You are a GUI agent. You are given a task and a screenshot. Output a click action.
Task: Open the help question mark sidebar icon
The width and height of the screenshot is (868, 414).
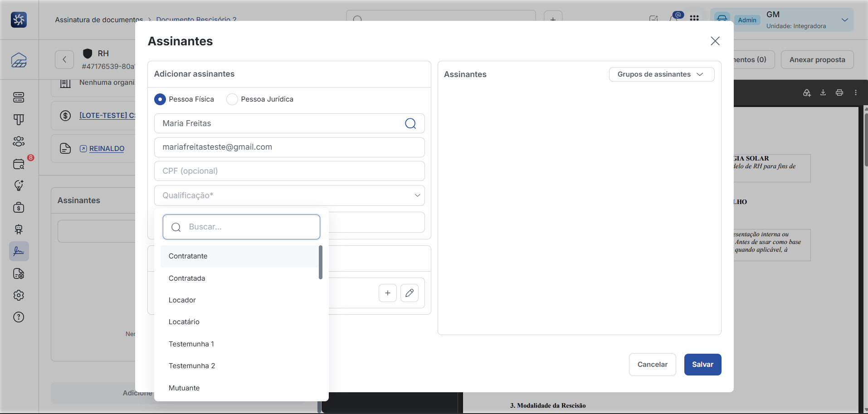(19, 317)
